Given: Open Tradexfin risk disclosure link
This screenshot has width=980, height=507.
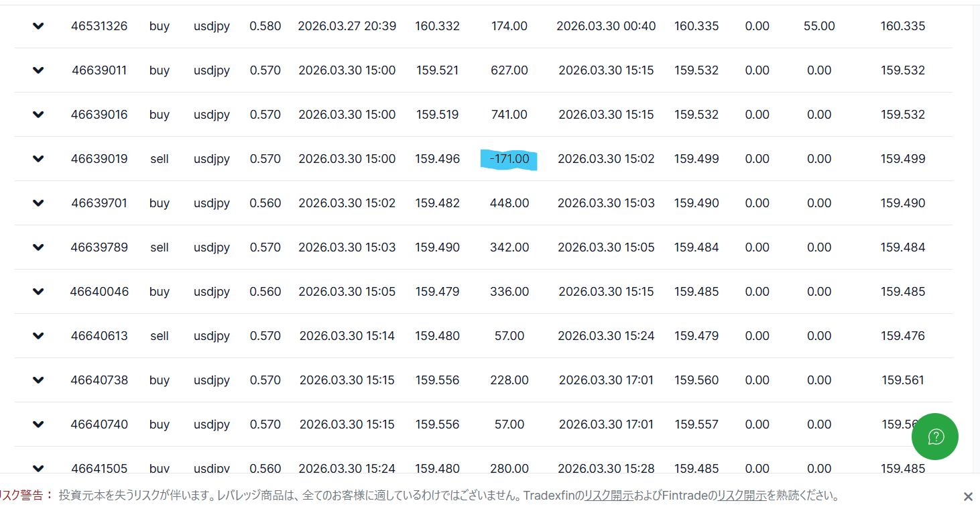Looking at the screenshot, I should pos(608,496).
